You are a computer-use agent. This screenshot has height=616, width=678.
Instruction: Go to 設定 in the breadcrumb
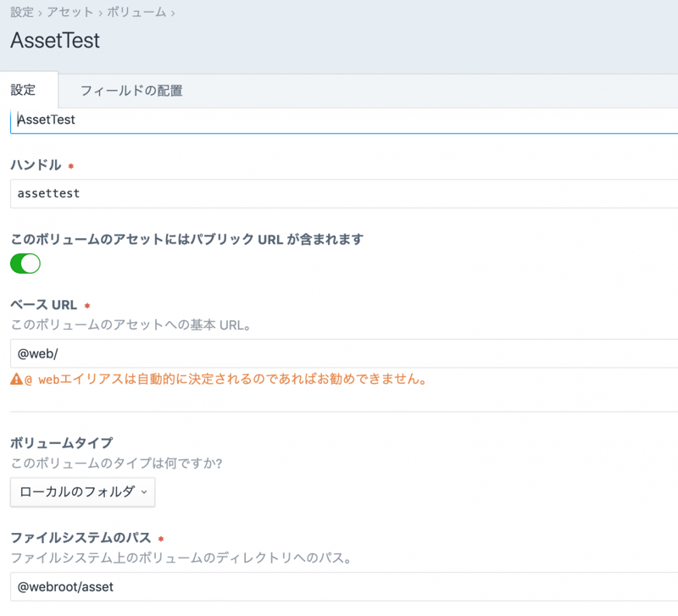click(x=22, y=13)
